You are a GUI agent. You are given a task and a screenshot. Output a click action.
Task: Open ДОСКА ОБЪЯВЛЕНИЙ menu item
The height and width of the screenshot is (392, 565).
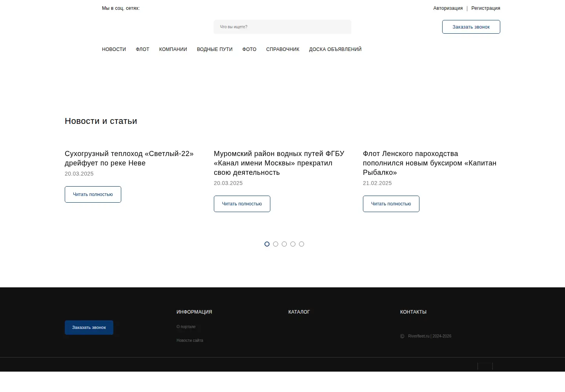(335, 49)
